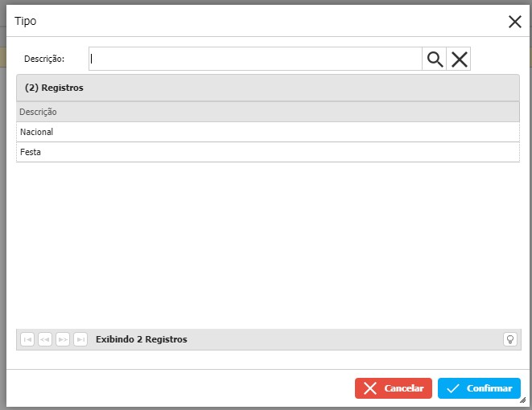Click the Descrição field label
532x410 pixels.
pos(44,59)
